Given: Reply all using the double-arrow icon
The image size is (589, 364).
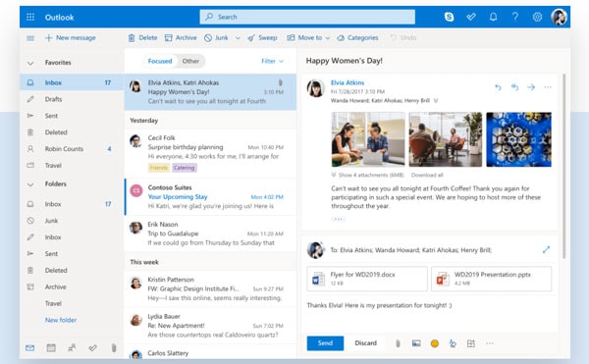Looking at the screenshot, I should [x=514, y=87].
